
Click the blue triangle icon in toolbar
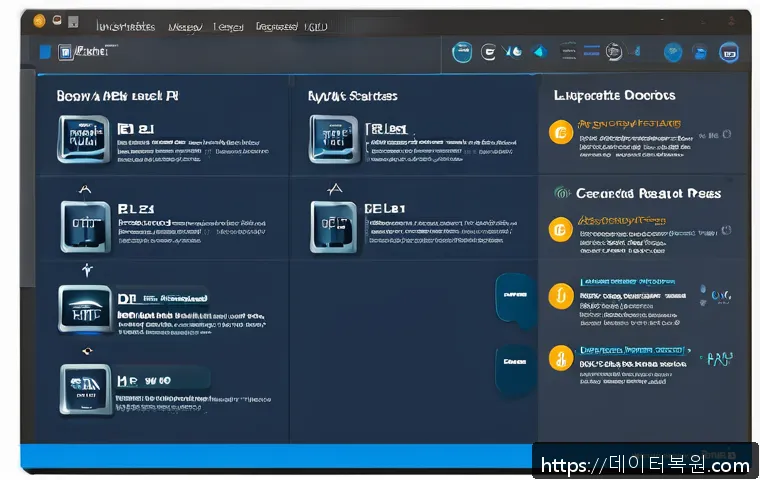(x=539, y=52)
